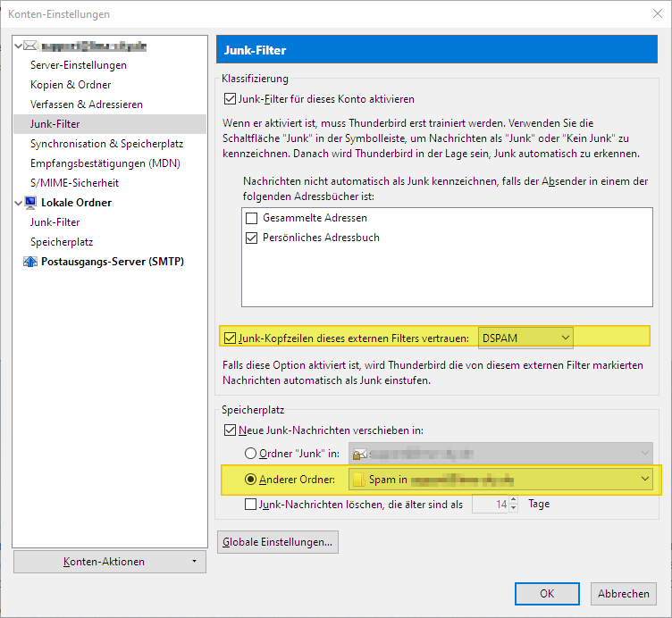The image size is (672, 618).
Task: Uncheck Persönliches Adressbuch checkbox
Action: tap(251, 238)
